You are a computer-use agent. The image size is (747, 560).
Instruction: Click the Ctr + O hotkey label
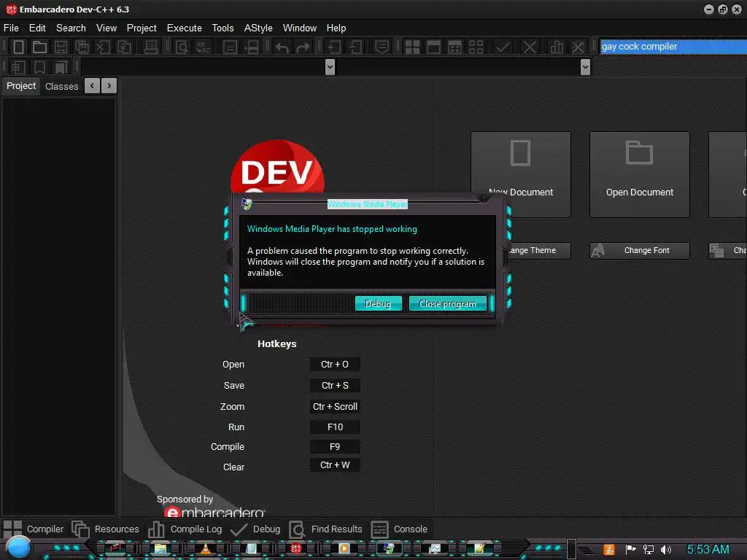click(x=334, y=365)
